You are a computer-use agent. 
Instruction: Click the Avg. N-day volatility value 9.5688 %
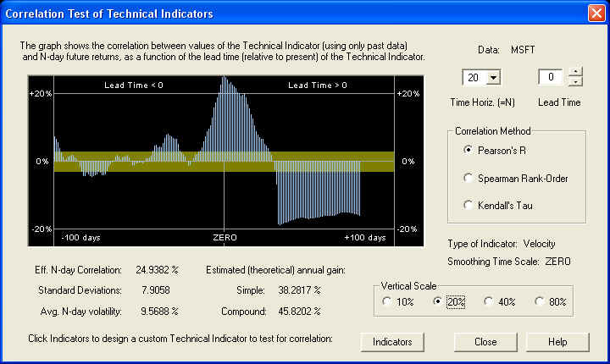click(x=159, y=312)
